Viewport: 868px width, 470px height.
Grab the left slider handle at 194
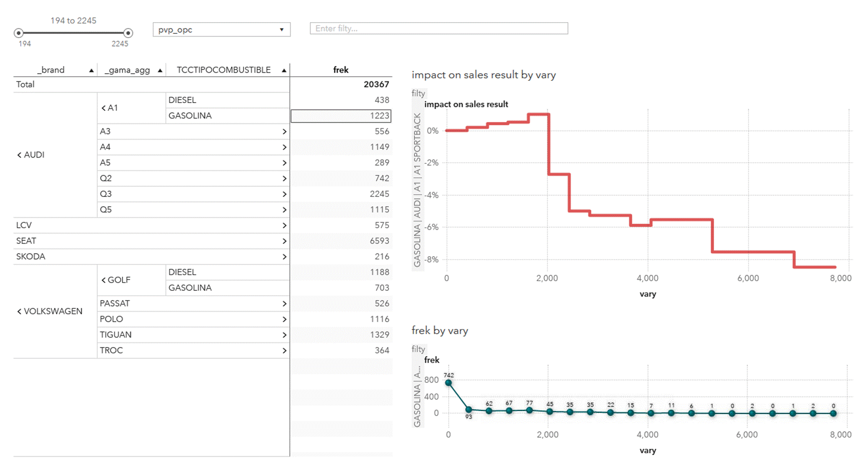(19, 33)
